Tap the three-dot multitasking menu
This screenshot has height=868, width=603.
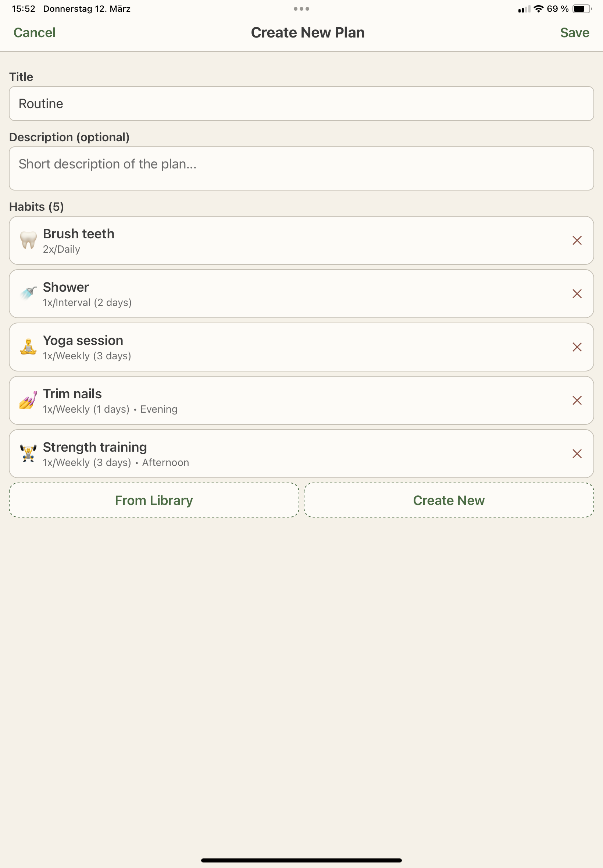click(x=301, y=9)
